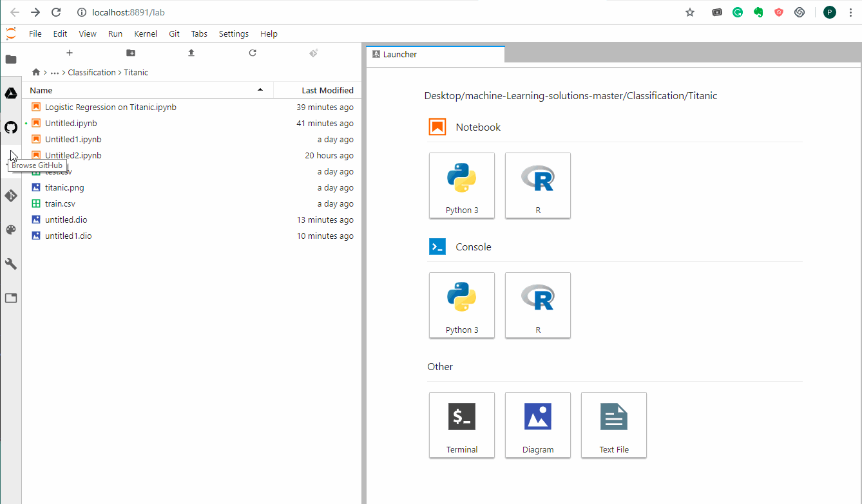
Task: Open the File Browser sidebar tab
Action: (x=11, y=59)
